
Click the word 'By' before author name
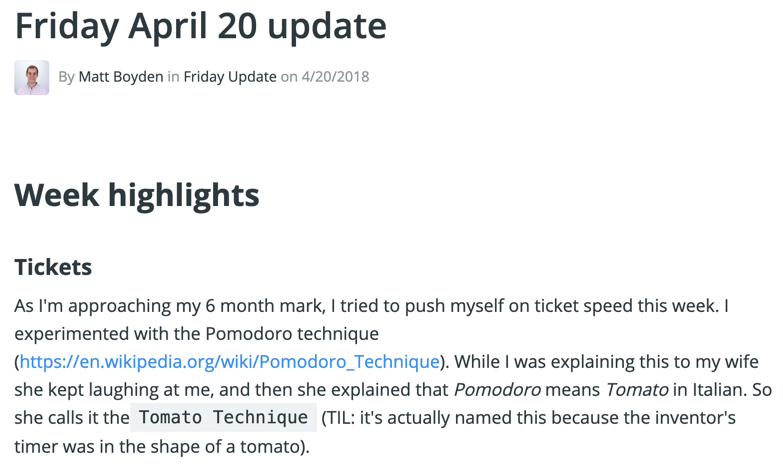(66, 77)
